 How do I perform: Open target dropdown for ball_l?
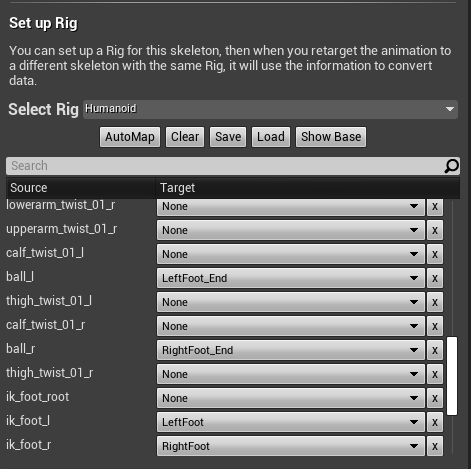(291, 278)
